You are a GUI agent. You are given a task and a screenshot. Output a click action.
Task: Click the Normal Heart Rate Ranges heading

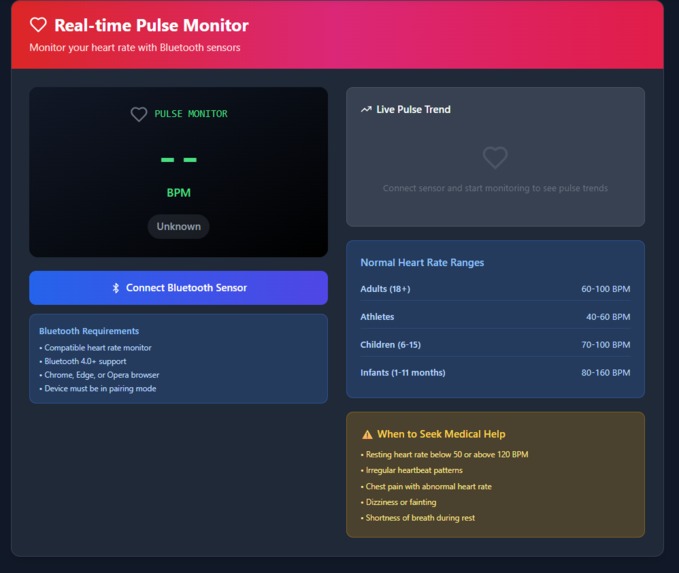coord(422,262)
